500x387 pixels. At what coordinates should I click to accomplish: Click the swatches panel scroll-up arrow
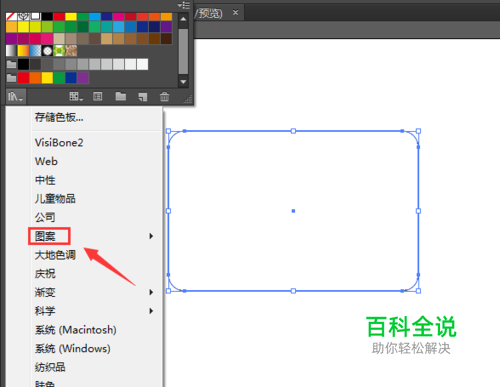click(183, 19)
